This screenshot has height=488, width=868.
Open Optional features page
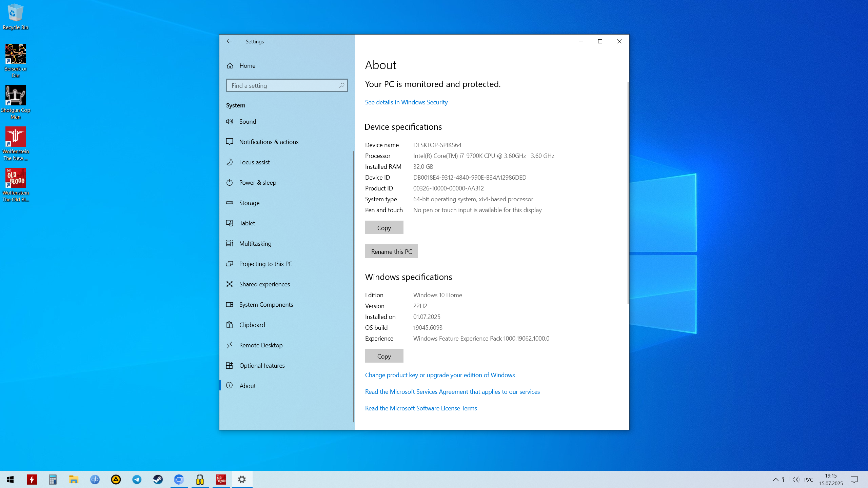click(287, 366)
